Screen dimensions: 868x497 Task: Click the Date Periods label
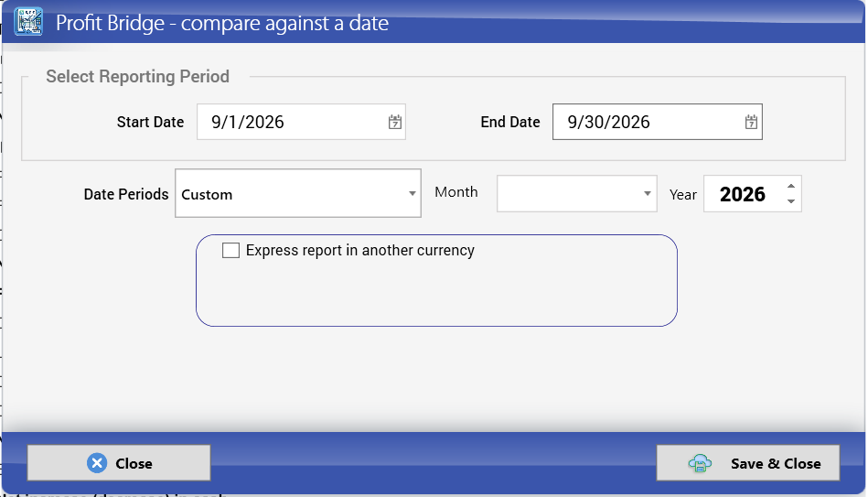point(125,194)
